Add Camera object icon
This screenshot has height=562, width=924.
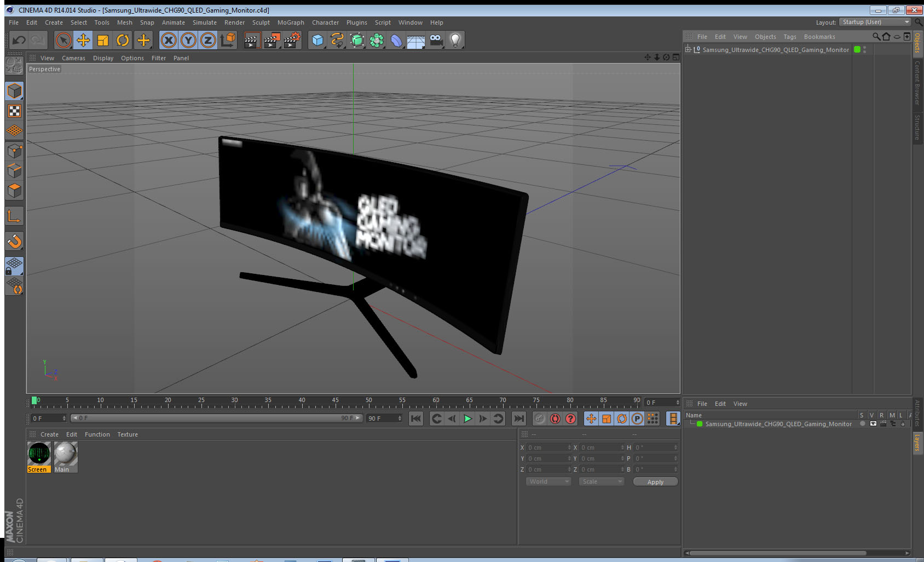tap(436, 40)
